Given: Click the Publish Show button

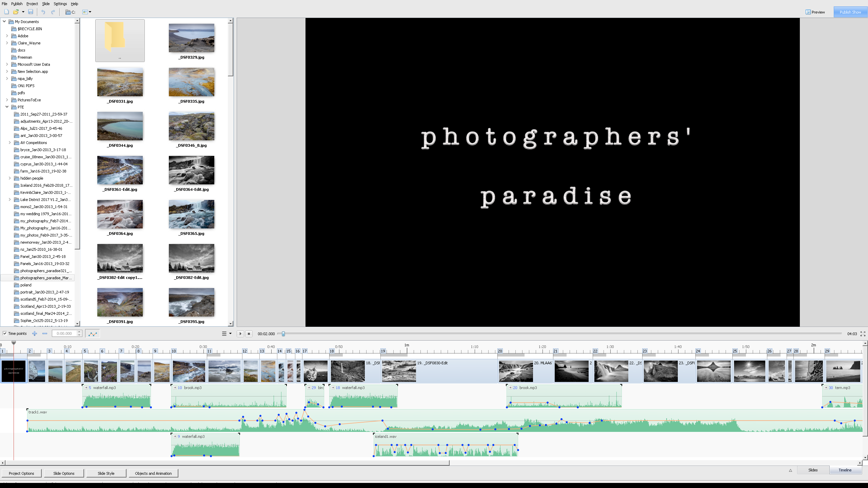Looking at the screenshot, I should 850,12.
